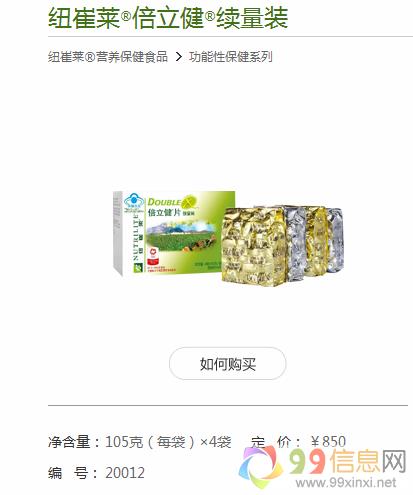Click the price text ¥850
413x495 pixels.
328,442
